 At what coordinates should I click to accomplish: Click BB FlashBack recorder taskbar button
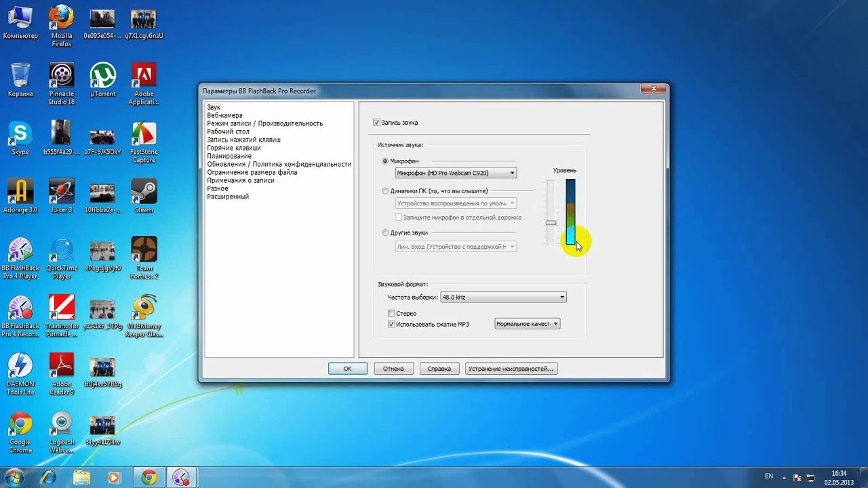point(181,477)
